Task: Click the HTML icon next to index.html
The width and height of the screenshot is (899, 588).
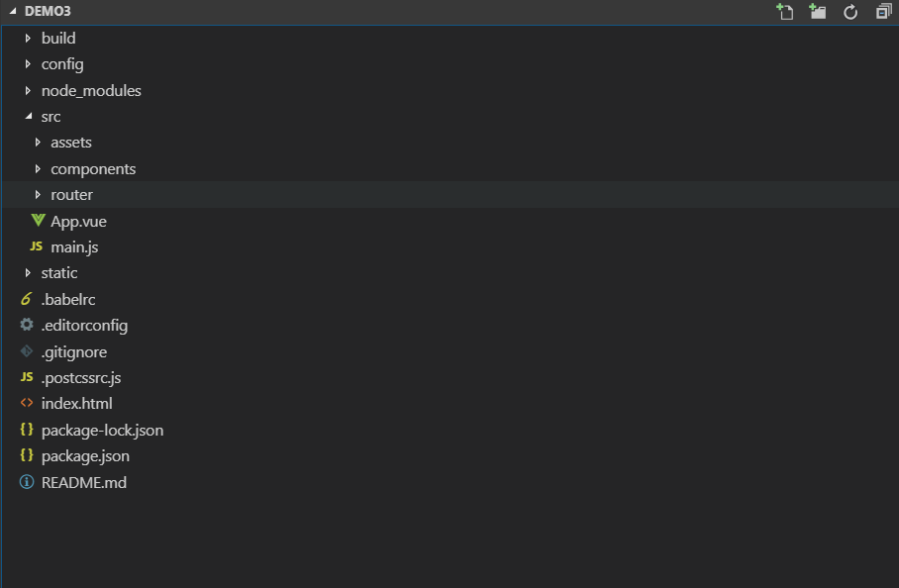Action: 26,403
